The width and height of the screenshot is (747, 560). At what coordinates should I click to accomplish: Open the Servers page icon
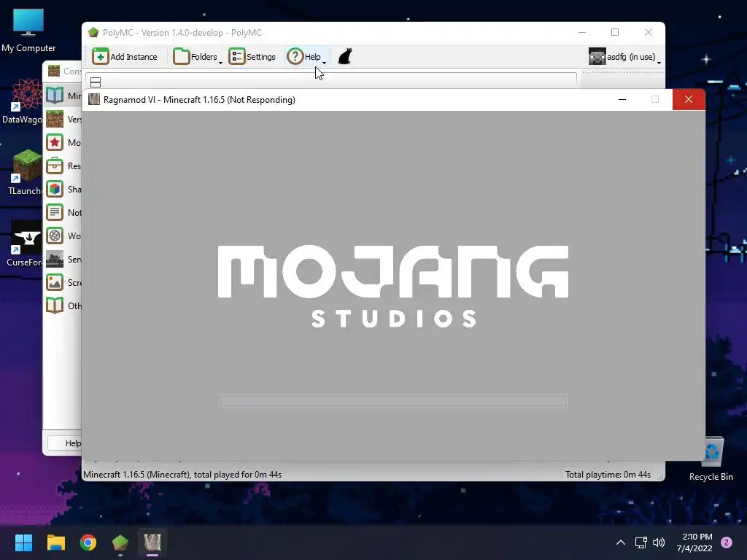[x=55, y=259]
